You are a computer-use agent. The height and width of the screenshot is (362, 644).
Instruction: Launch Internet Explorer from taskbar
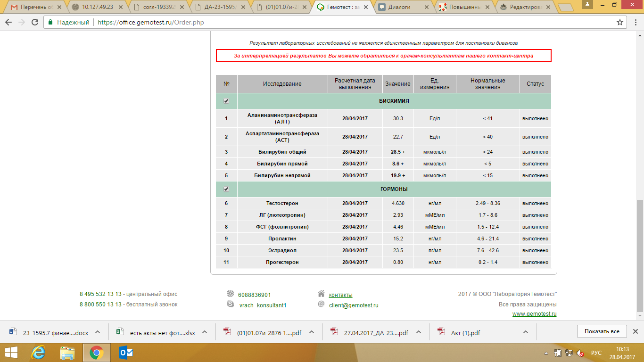(38, 353)
